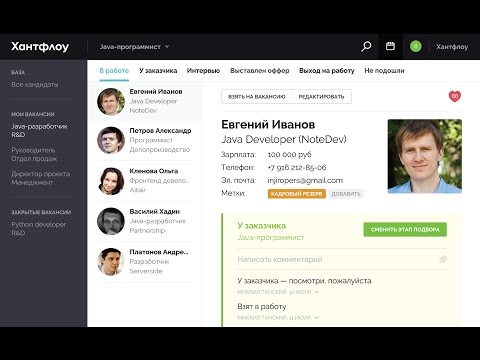Open 'Все кандидаты' in sidebar

(35, 84)
